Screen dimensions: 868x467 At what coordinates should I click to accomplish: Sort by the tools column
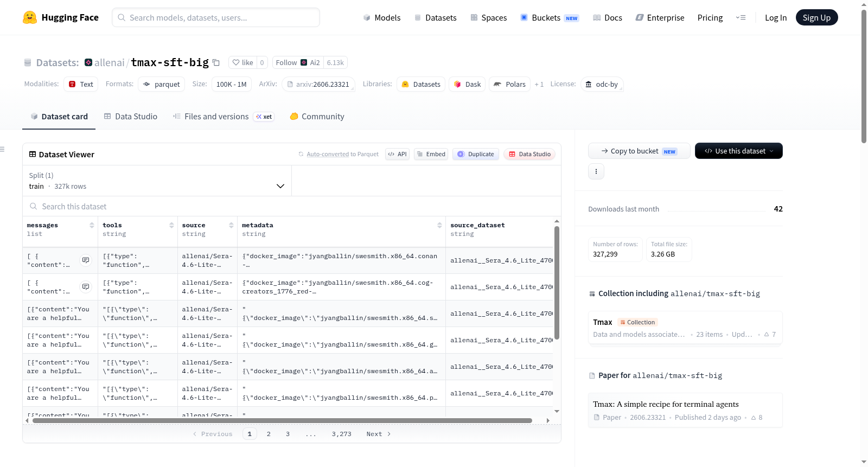point(171,225)
